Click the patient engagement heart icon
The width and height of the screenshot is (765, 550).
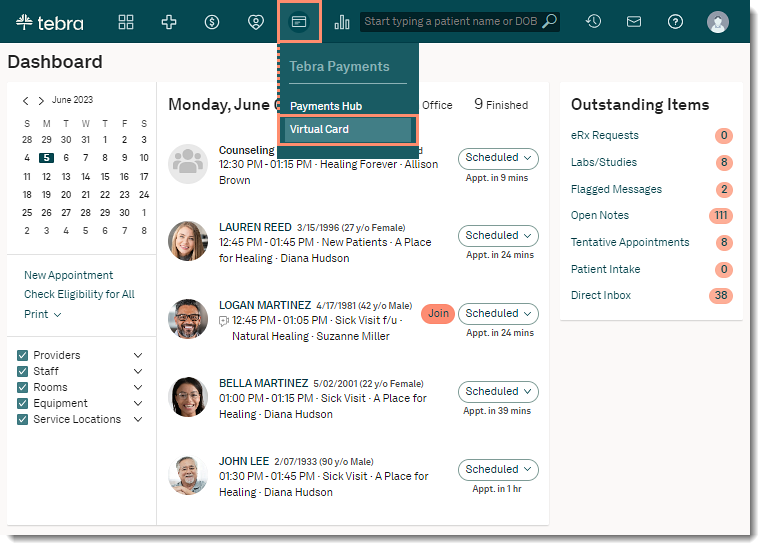pos(256,22)
